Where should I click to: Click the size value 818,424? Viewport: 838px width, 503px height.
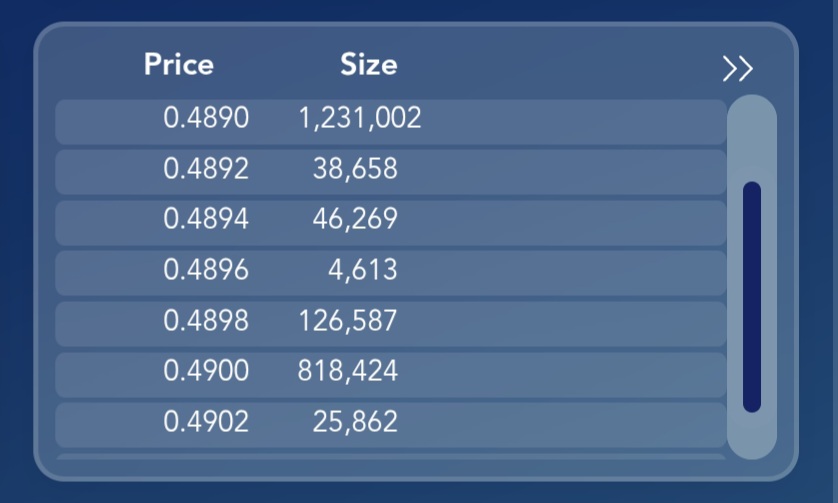[348, 370]
